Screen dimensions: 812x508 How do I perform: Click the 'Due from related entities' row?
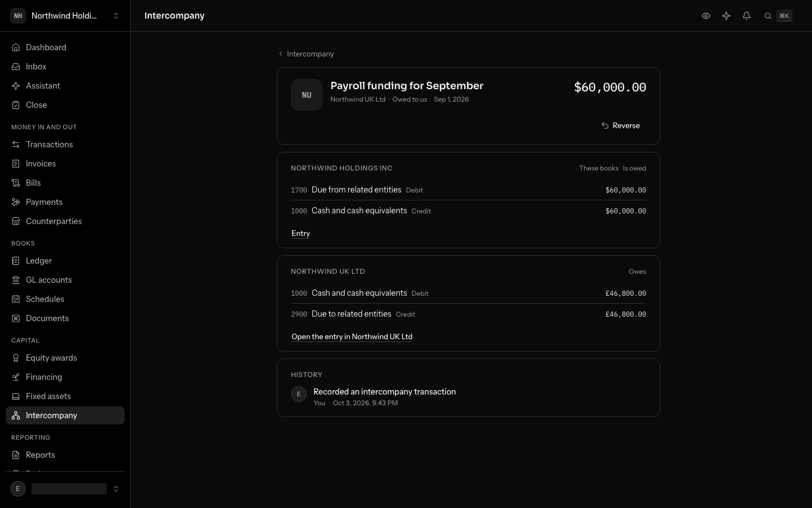tap(469, 190)
